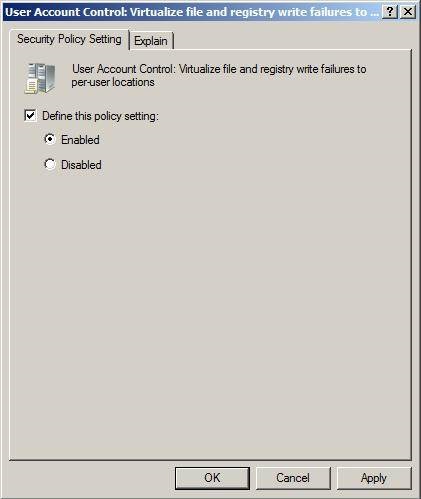Apply the policy setting with Apply
The width and height of the screenshot is (421, 499).
374,478
